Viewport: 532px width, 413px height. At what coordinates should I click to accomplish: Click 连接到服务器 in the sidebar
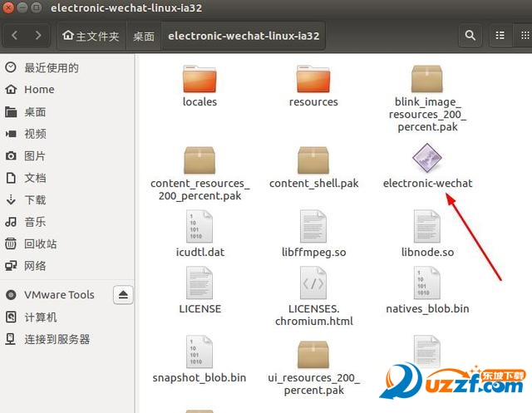(57, 339)
